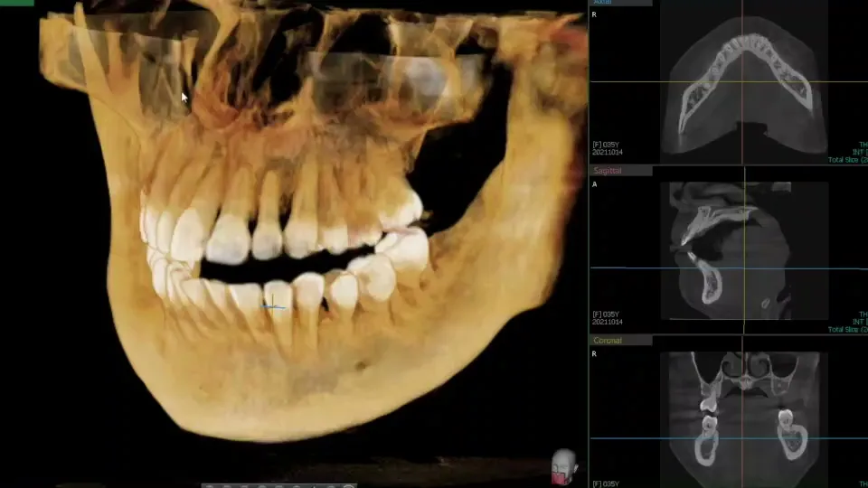868x488 pixels.
Task: Click the R orientation marker in Coronal view
Action: click(594, 355)
